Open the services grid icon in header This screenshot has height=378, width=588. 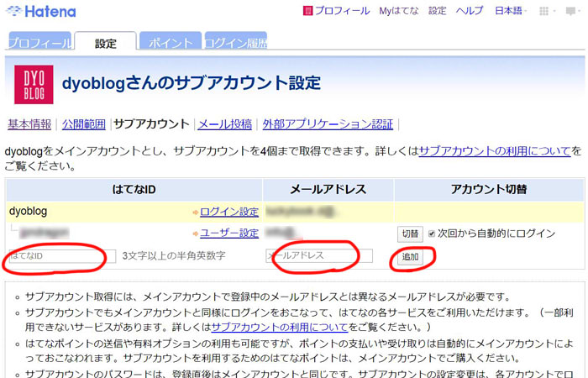(x=543, y=11)
